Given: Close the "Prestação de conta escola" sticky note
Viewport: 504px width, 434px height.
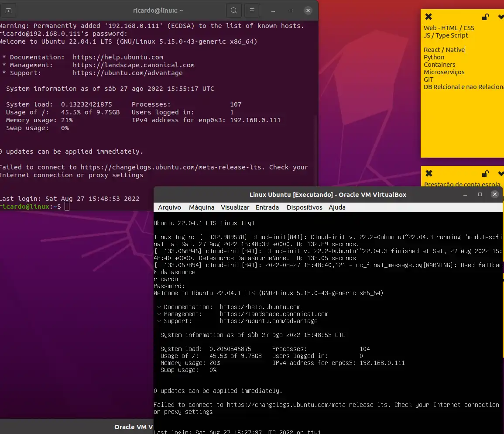Looking at the screenshot, I should [428, 174].
